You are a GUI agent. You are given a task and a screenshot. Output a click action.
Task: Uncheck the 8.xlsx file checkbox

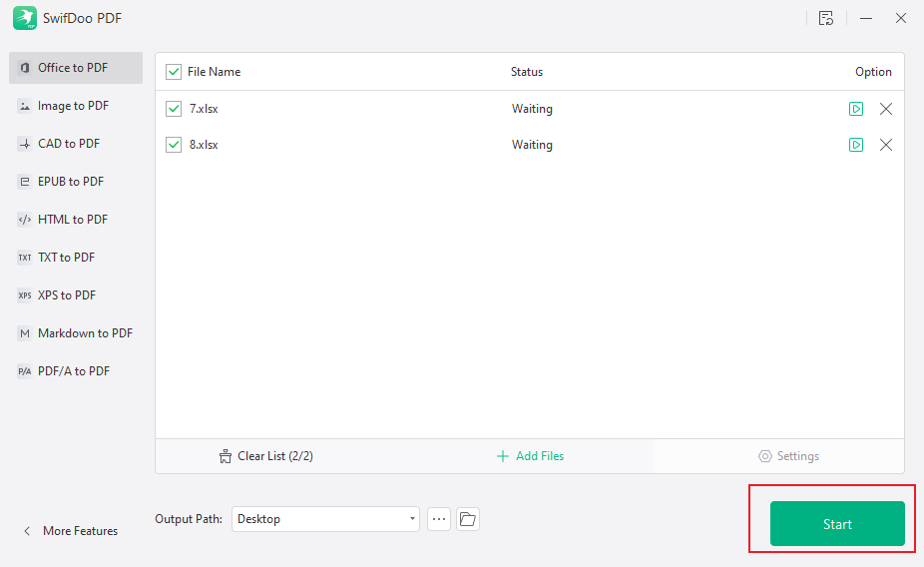[x=174, y=145]
